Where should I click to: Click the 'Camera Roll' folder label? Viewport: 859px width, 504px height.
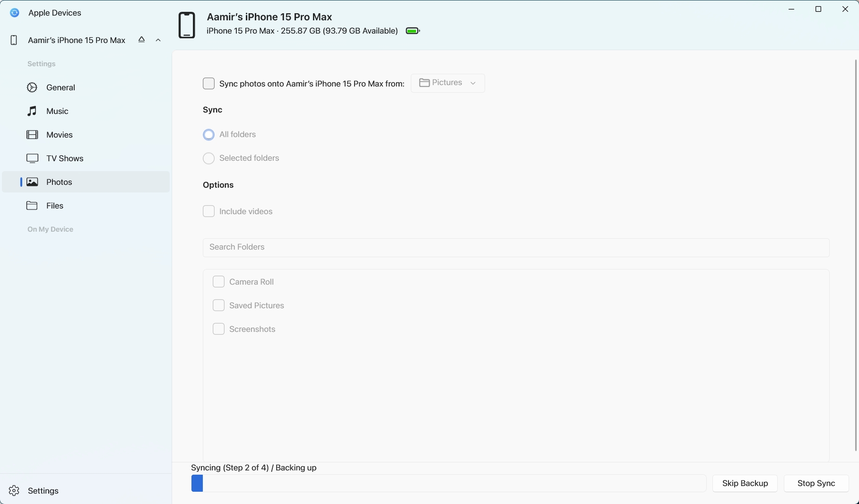pos(252,282)
